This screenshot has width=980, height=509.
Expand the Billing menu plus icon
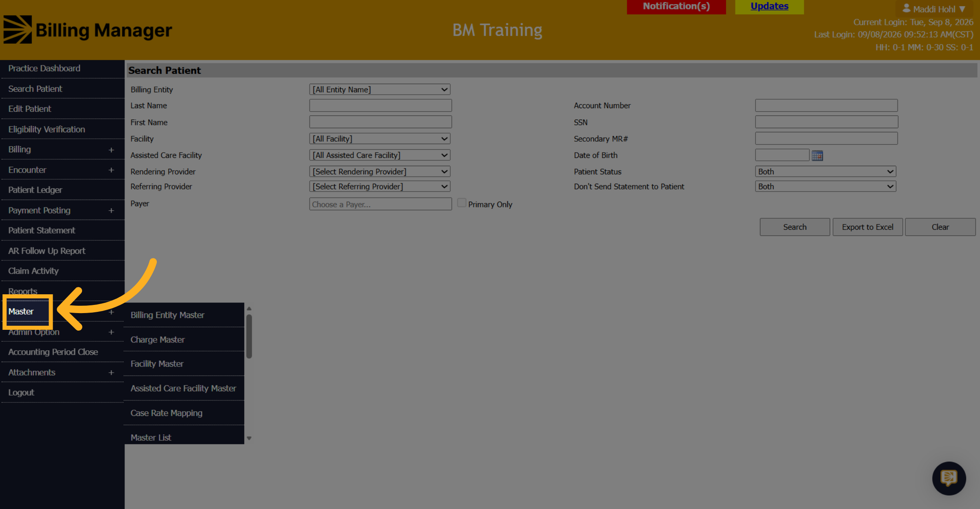111,150
